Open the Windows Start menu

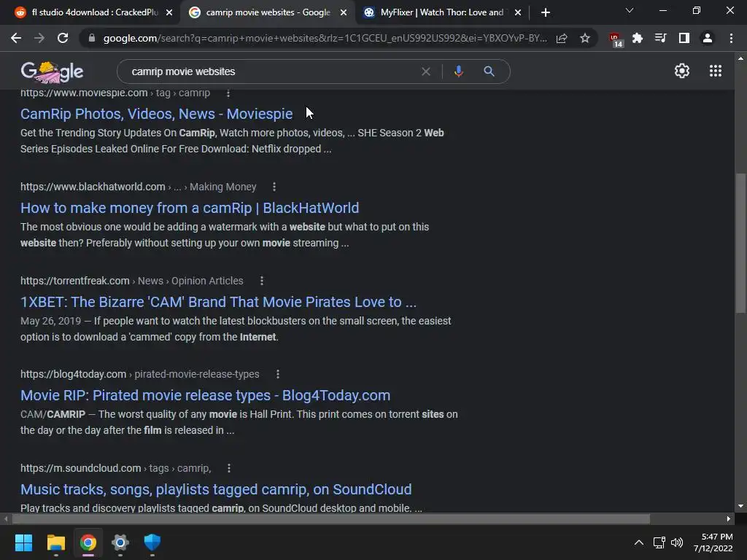pos(23,542)
